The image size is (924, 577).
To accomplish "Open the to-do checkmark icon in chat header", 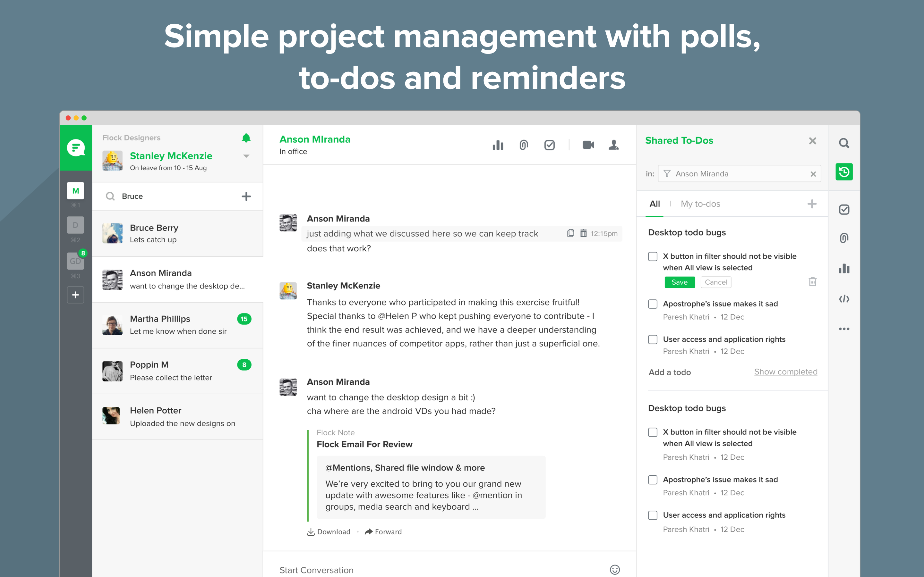I will pyautogui.click(x=550, y=145).
